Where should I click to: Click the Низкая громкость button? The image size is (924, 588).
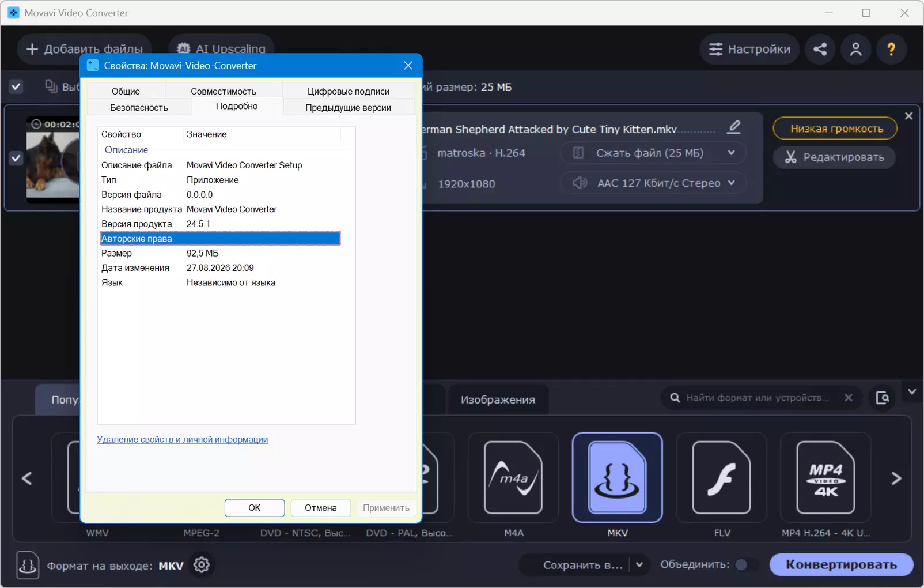coord(835,129)
